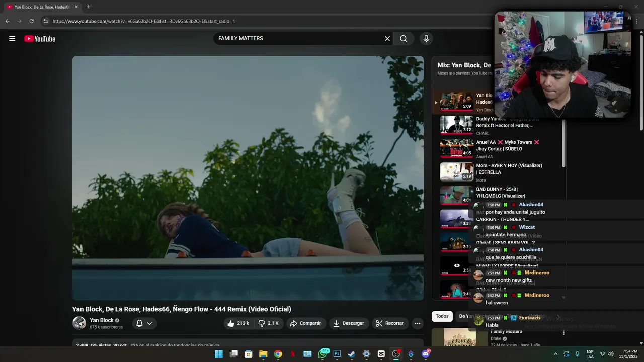Play Anuel AA Myke Towers SÚBELO thumbnail
Screen dimensions: 644x362
(x=456, y=148)
